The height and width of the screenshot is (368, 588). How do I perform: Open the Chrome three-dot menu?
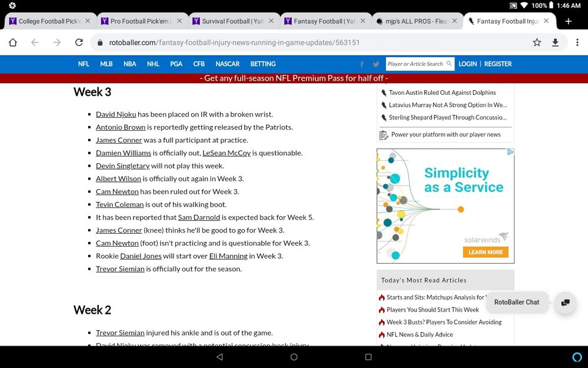(577, 42)
